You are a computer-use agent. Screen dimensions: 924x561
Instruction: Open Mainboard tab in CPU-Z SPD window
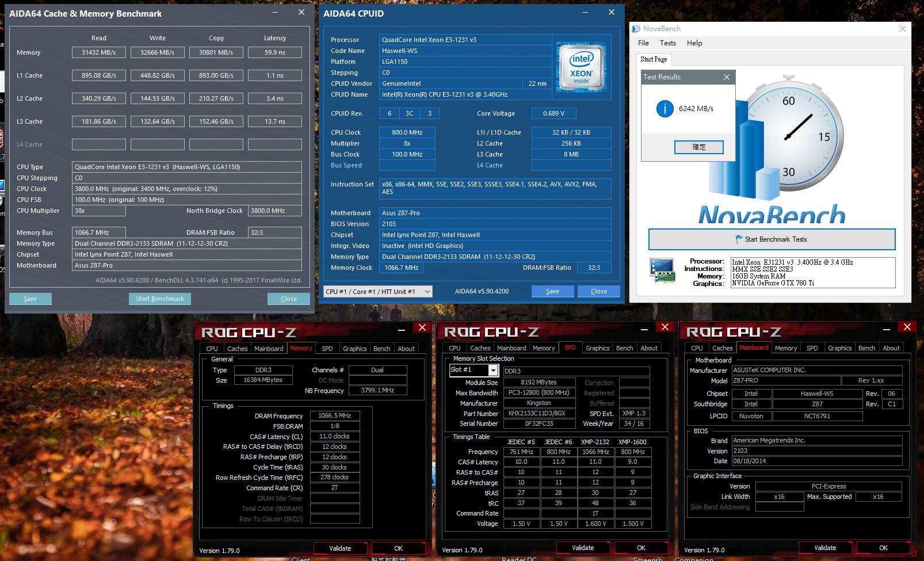tap(511, 348)
